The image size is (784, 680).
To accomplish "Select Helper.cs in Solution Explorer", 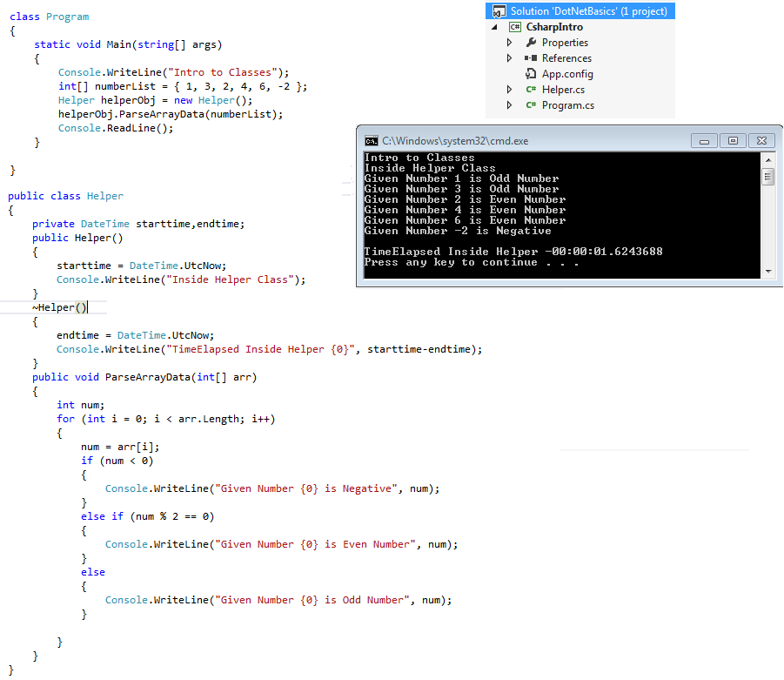I will [x=563, y=90].
